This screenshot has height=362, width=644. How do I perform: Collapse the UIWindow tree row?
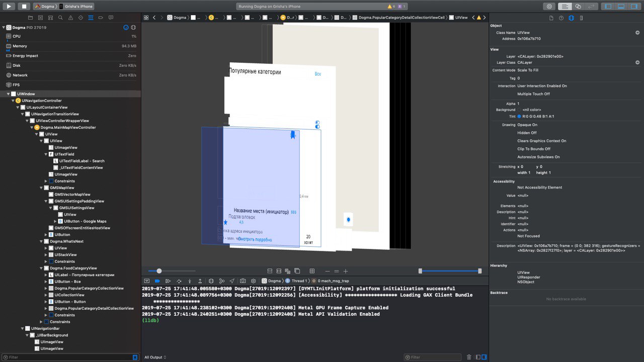(8, 94)
